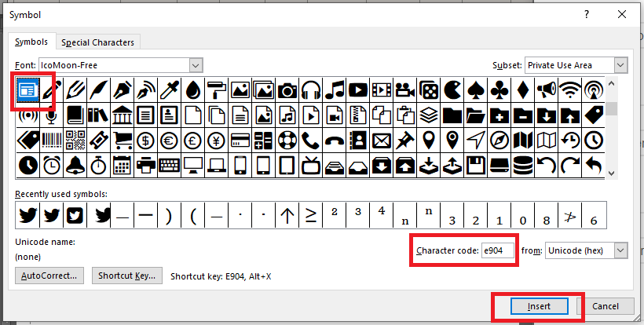Select the paint roller symbol
The width and height of the screenshot is (644, 325).
click(x=217, y=89)
